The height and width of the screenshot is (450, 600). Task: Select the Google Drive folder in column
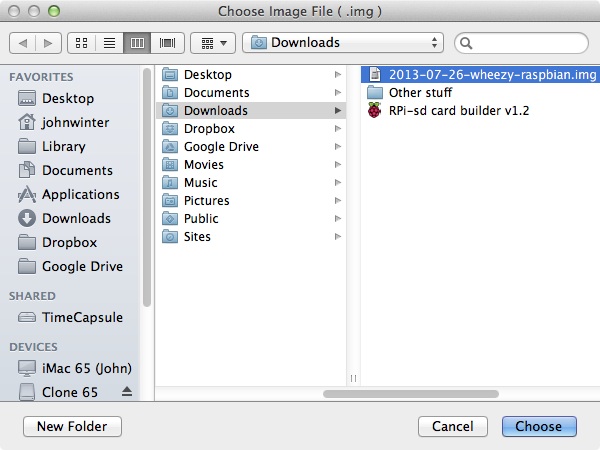tap(220, 146)
